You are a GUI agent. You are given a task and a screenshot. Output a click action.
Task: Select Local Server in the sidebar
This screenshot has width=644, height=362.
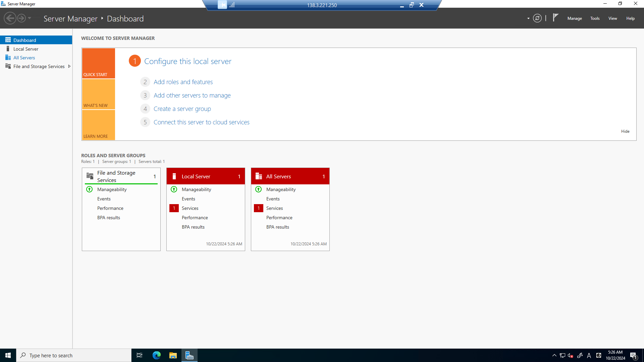click(25, 49)
